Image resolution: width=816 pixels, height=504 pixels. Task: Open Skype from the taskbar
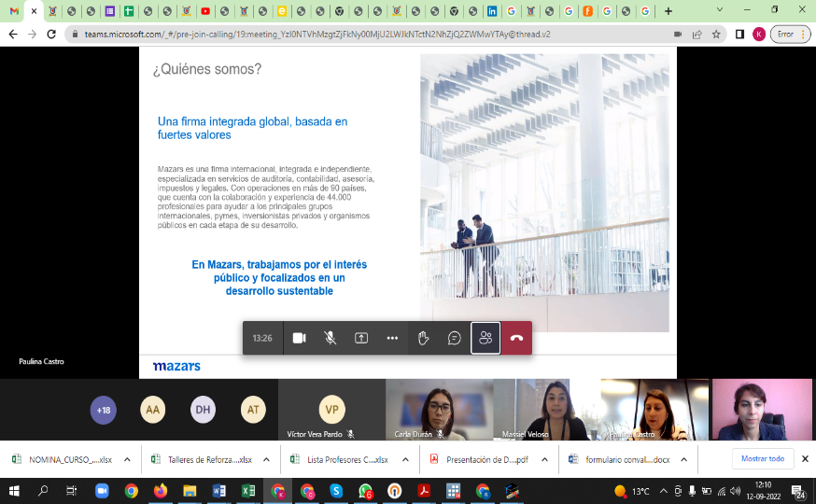click(x=336, y=491)
